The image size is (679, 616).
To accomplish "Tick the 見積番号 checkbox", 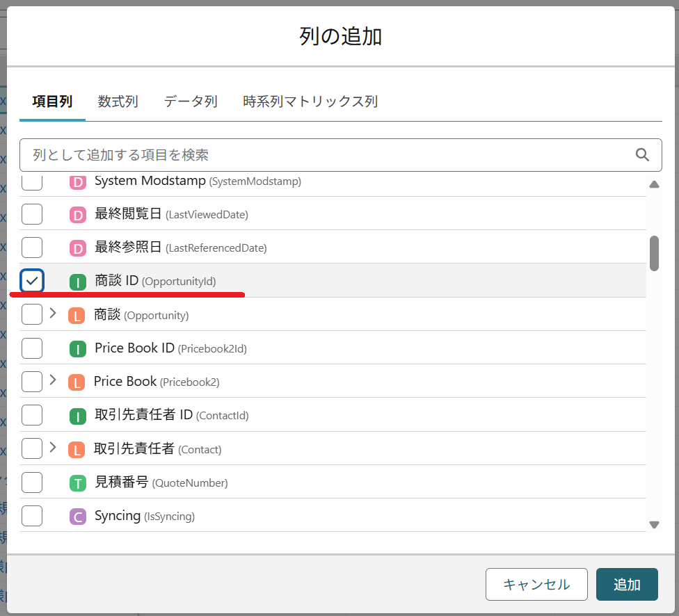I will coord(32,483).
